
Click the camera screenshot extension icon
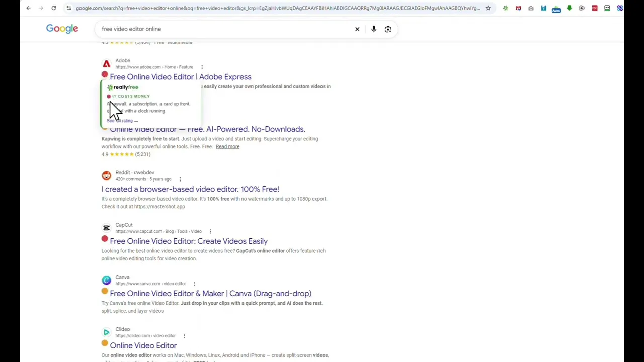pyautogui.click(x=531, y=8)
